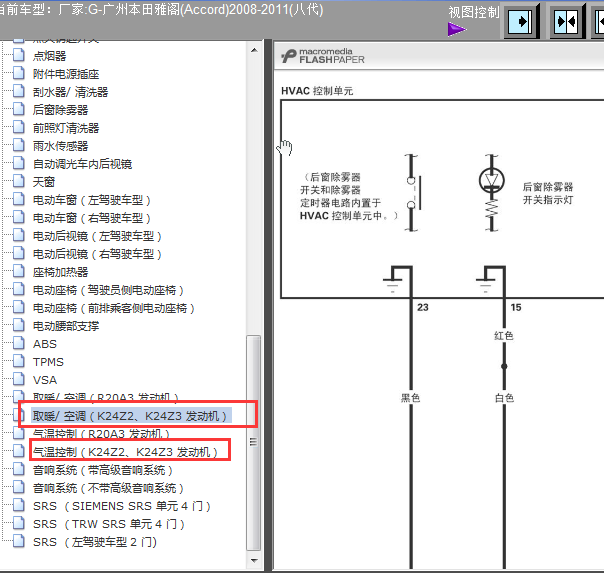
Task: Click pin number 23 in the diagram
Action: point(423,307)
